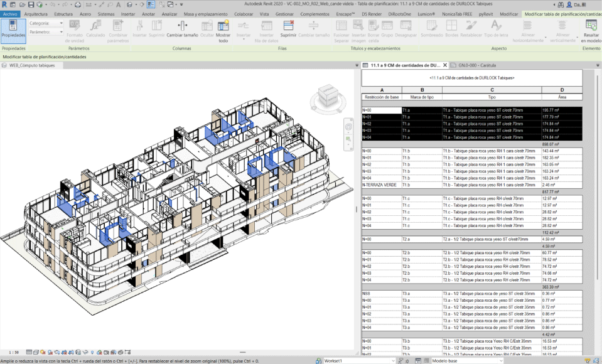Click the Sombreado shading tool
This screenshot has width=602, height=364.
[431, 29]
